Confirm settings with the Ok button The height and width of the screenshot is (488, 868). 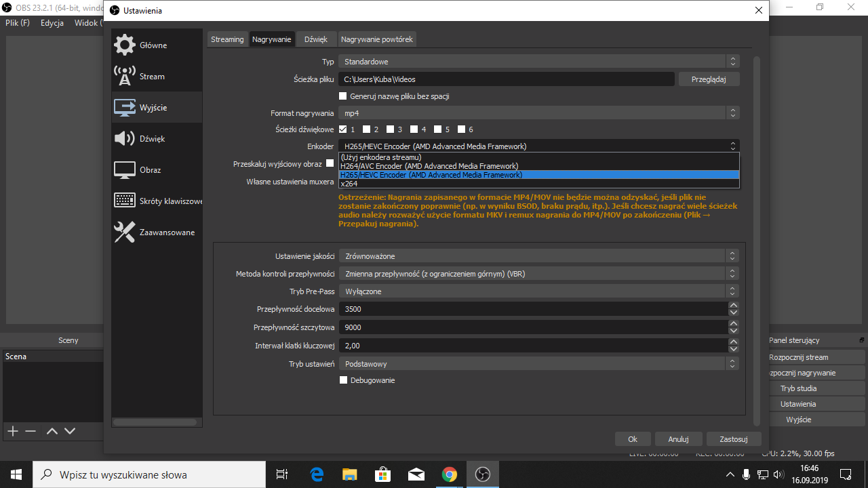coord(633,439)
